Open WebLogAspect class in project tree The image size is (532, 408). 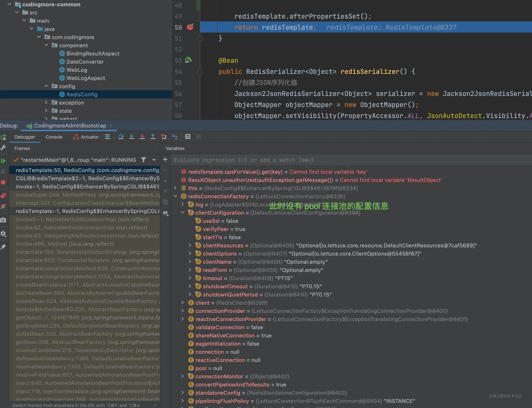(x=86, y=78)
